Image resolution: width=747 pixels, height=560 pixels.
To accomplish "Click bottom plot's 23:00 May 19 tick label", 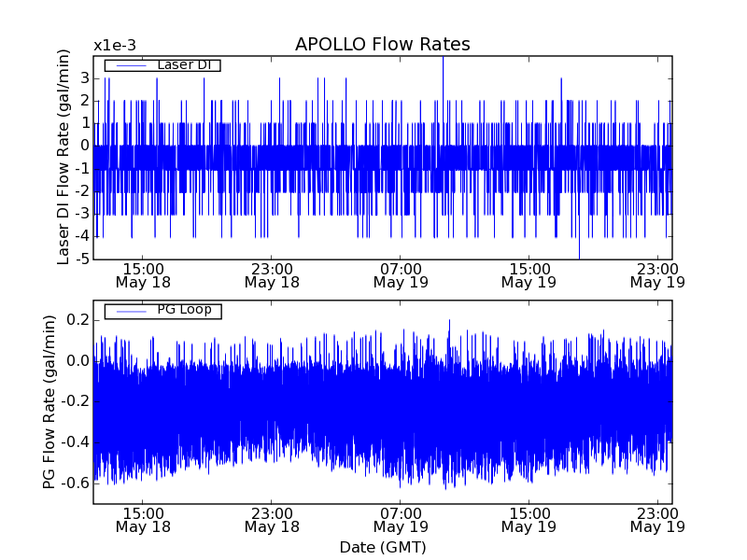I will (657, 519).
